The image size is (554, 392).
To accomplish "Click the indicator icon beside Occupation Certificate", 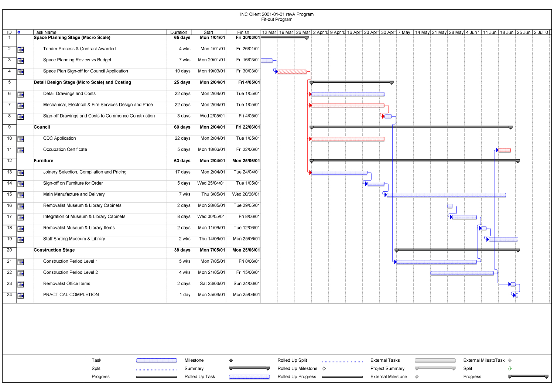I will (x=21, y=150).
